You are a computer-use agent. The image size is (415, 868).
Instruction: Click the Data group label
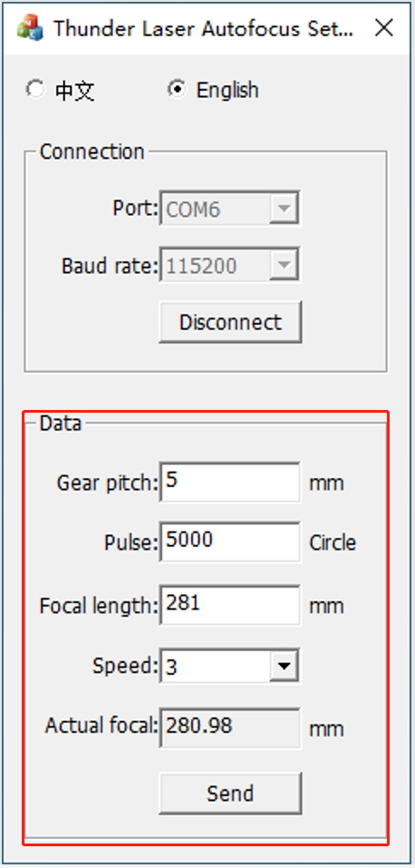61,424
